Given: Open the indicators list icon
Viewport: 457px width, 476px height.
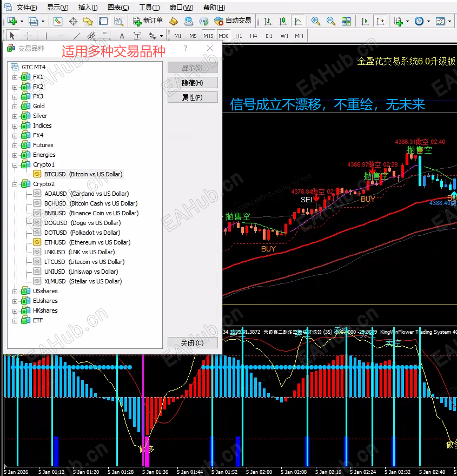Looking at the screenshot, I should (x=399, y=21).
